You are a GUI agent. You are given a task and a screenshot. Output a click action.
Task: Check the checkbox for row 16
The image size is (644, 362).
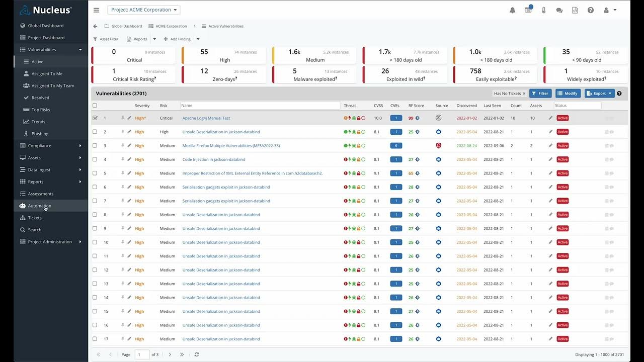coord(95,325)
